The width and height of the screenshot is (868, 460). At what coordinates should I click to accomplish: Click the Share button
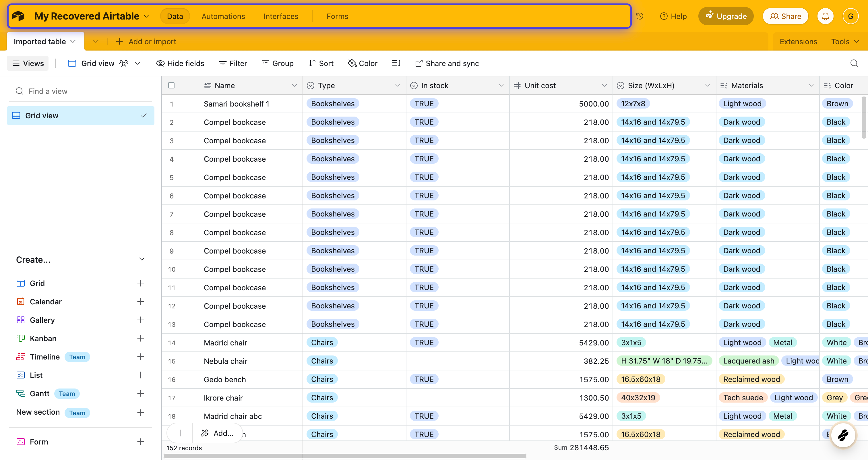(x=785, y=16)
